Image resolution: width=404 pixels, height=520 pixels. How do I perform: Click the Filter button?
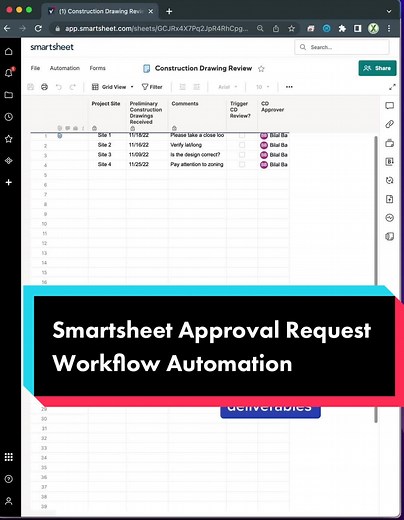coord(152,87)
